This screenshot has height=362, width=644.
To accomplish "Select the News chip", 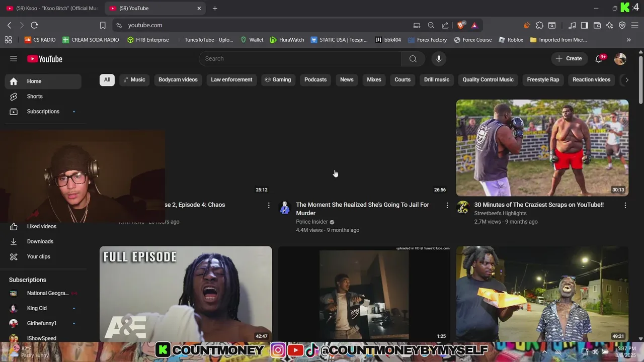I will [347, 80].
